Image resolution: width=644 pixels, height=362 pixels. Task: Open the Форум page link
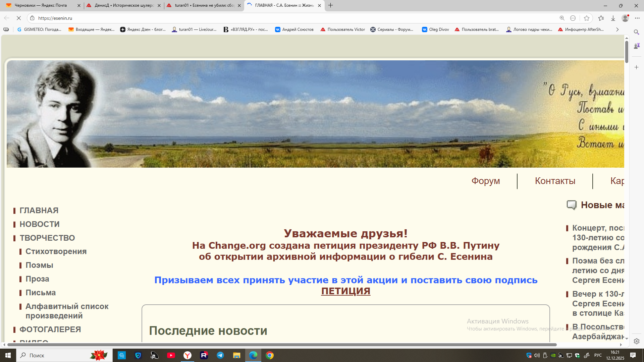point(485,181)
